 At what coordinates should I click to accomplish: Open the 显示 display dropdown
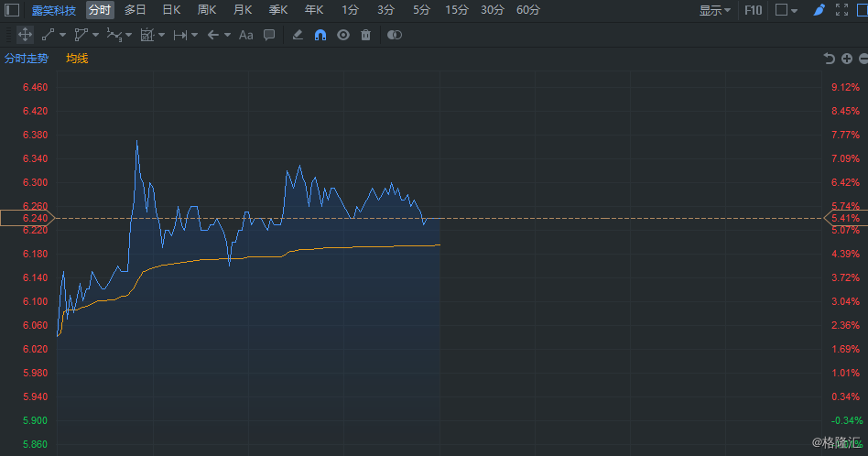point(715,10)
